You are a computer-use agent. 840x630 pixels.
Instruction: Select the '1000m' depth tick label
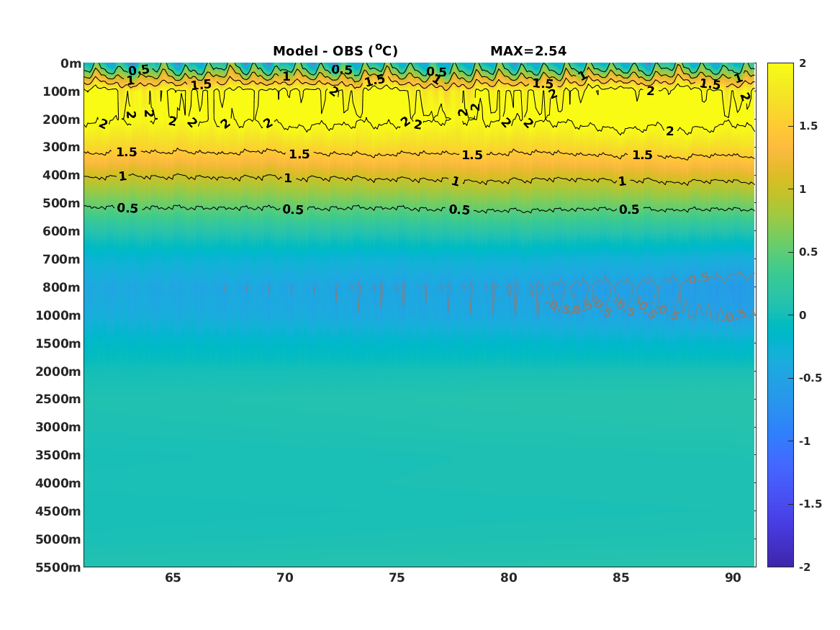point(58,315)
